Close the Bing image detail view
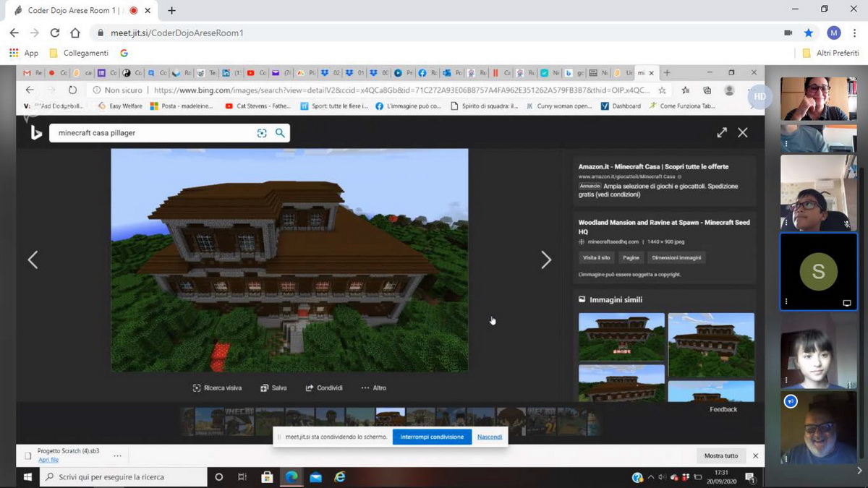This screenshot has width=868, height=488. [x=743, y=132]
